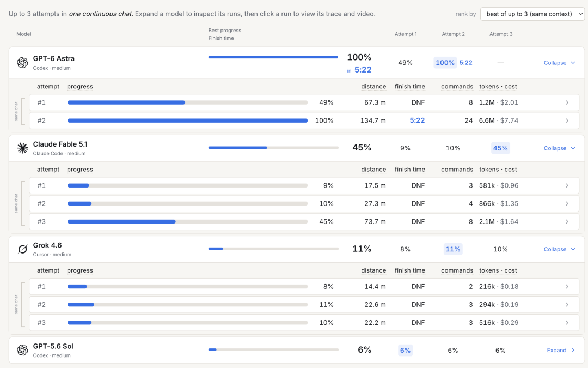This screenshot has width=588, height=368.
Task: Click the highlighted 6% chip for GPT-5.6 Sol
Action: (405, 351)
